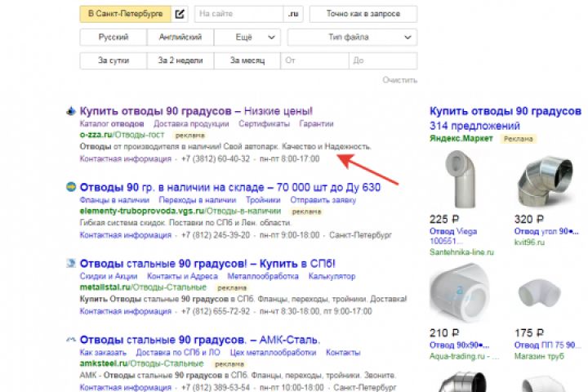The width and height of the screenshot is (588, 392).
Task: Open Контакты и Адреса sitelink
Action: pyautogui.click(x=182, y=276)
